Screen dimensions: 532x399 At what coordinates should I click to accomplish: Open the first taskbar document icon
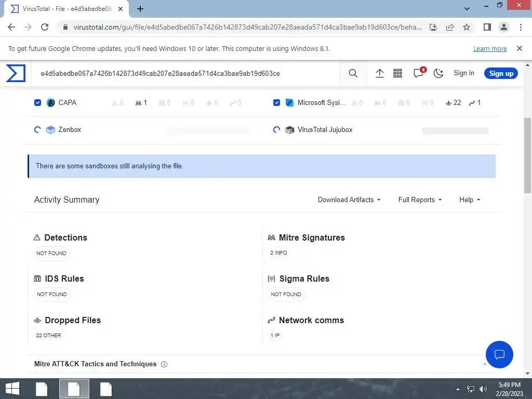(42, 389)
